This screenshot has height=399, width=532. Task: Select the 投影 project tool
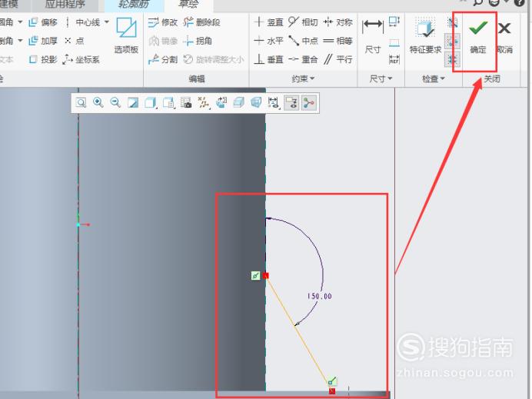(43, 60)
